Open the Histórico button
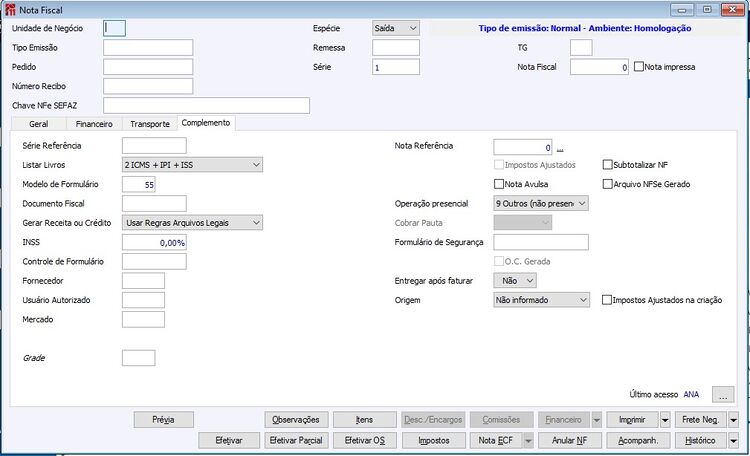 (701, 440)
